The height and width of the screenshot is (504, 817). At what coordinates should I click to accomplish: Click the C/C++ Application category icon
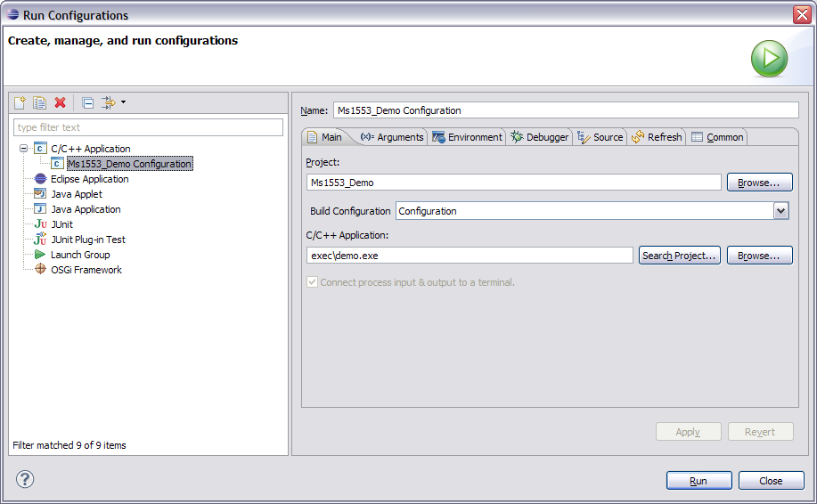click(40, 149)
